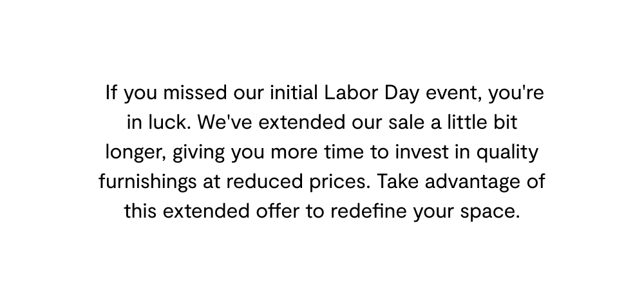Click "you're" at end of first line

tap(516, 93)
